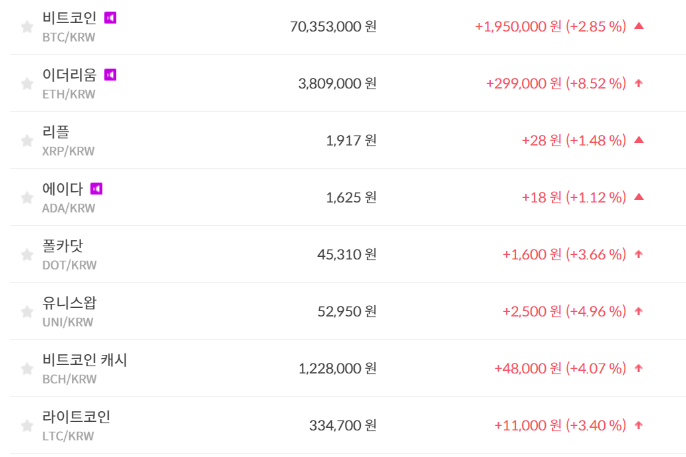Screen dimensions: 686x457
Task: Toggle the favorite star for 리플
Action: pyautogui.click(x=27, y=141)
